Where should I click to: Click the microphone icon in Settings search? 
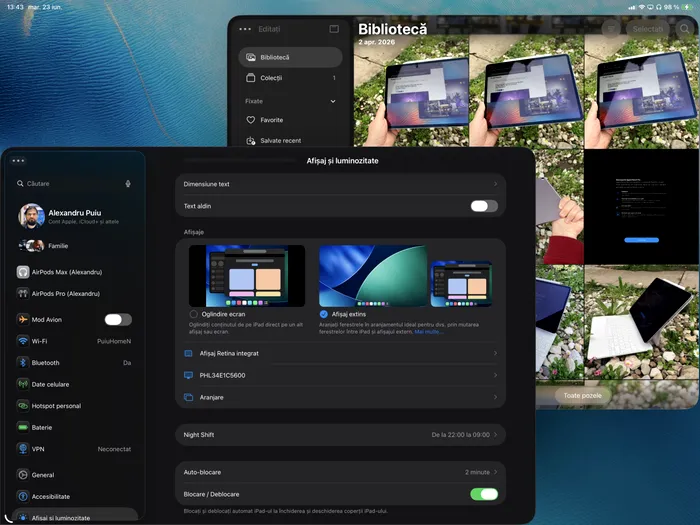(x=128, y=183)
